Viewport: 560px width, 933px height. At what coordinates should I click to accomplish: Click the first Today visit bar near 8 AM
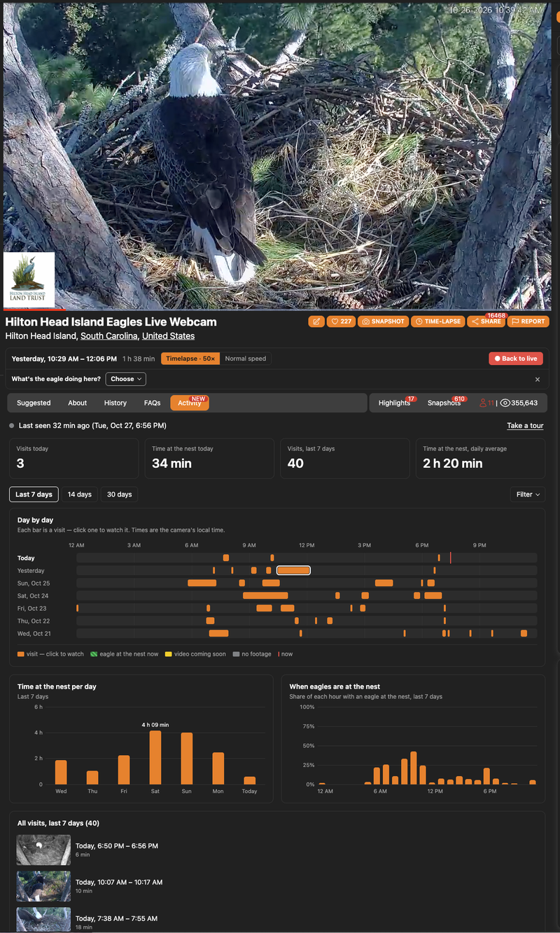(x=226, y=558)
